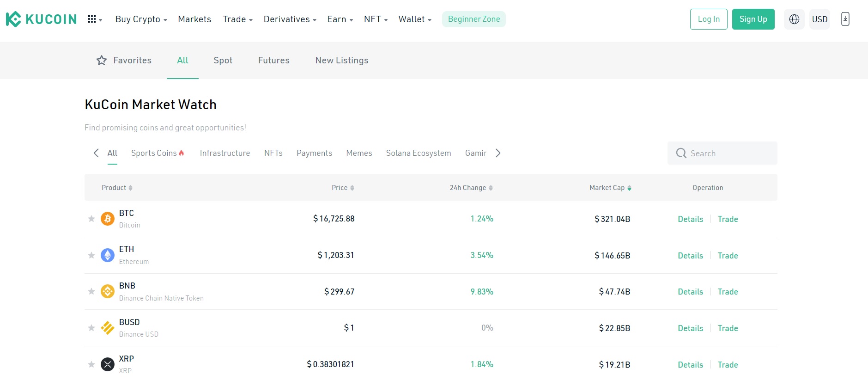
Task: Open the apps grid menu icon
Action: tap(92, 19)
